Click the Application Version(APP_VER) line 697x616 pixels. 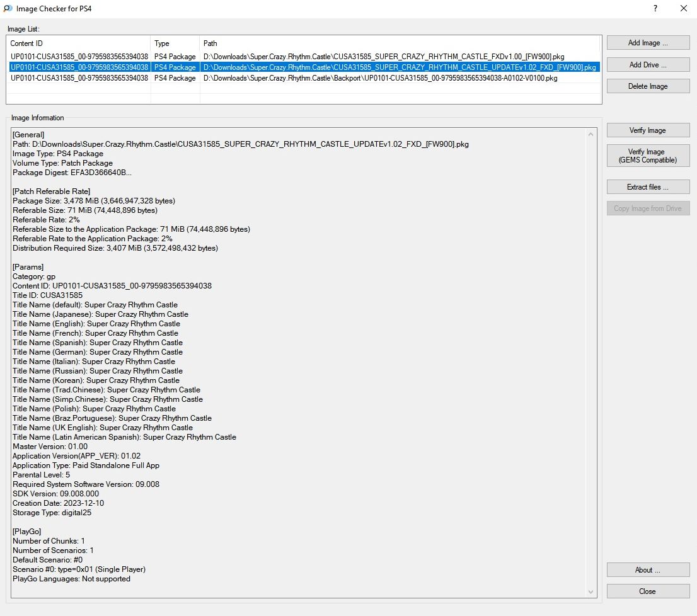click(x=76, y=455)
